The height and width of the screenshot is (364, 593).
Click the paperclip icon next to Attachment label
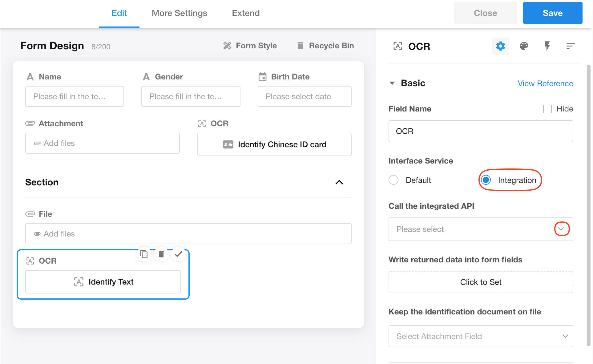(30, 123)
